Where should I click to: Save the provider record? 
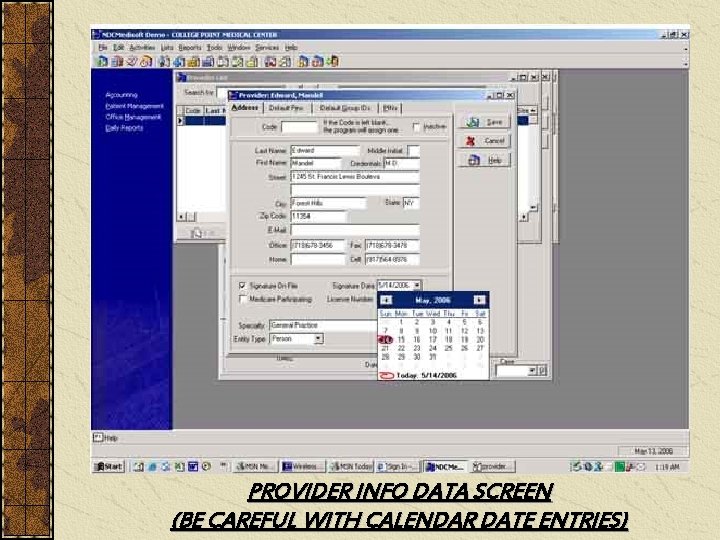pos(484,122)
